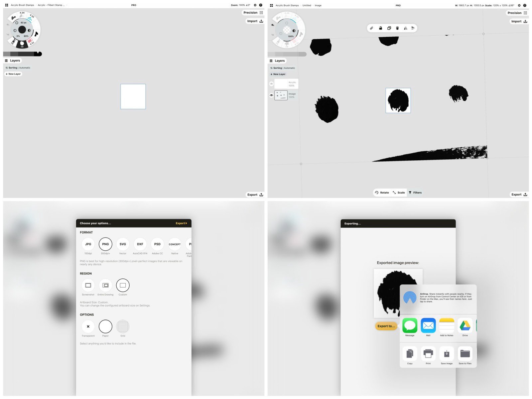This screenshot has height=399, width=532.
Task: Open Precision menu in top-right screenshot
Action: [x=517, y=13]
